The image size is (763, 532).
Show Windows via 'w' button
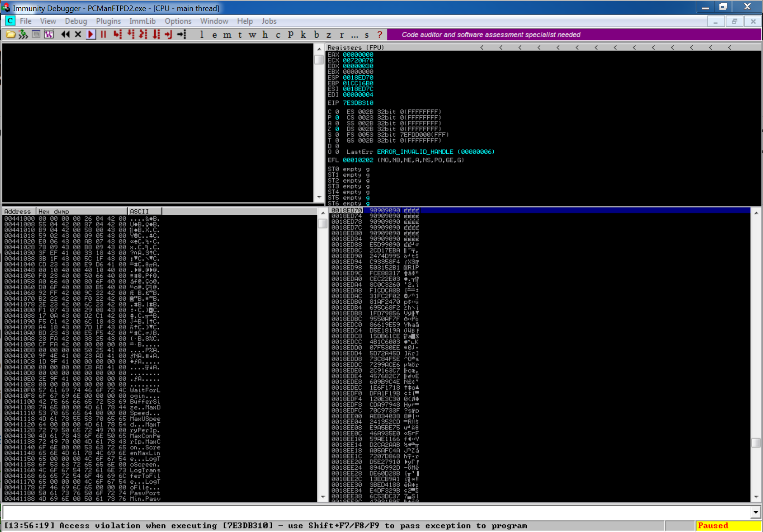(x=252, y=35)
